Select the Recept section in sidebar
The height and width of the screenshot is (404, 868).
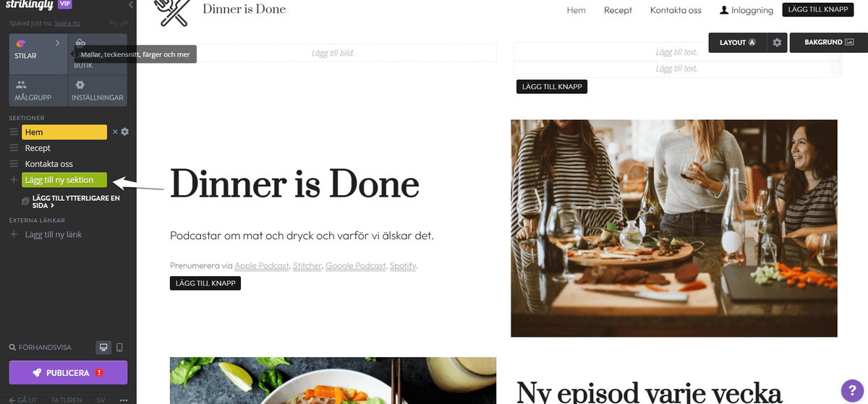pyautogui.click(x=38, y=148)
